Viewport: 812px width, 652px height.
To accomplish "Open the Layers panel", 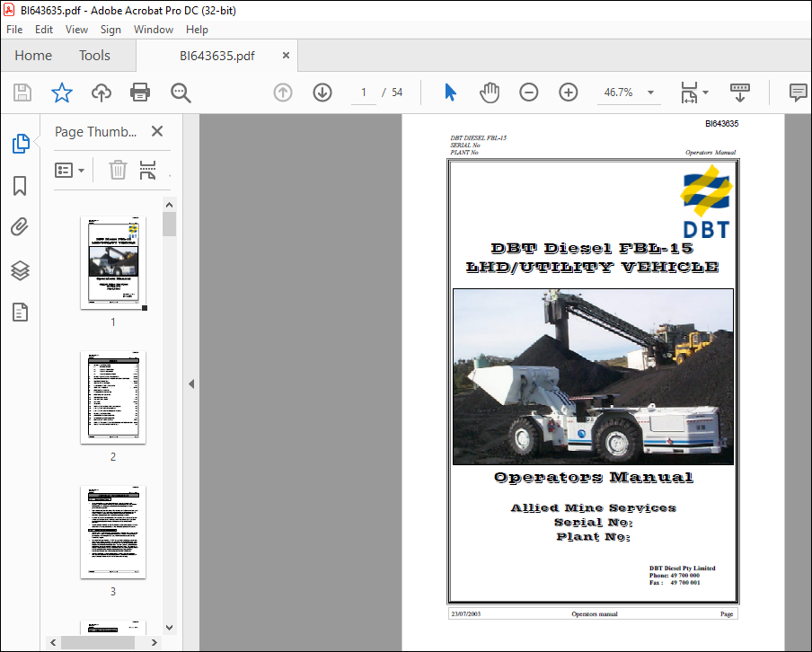I will (20, 270).
